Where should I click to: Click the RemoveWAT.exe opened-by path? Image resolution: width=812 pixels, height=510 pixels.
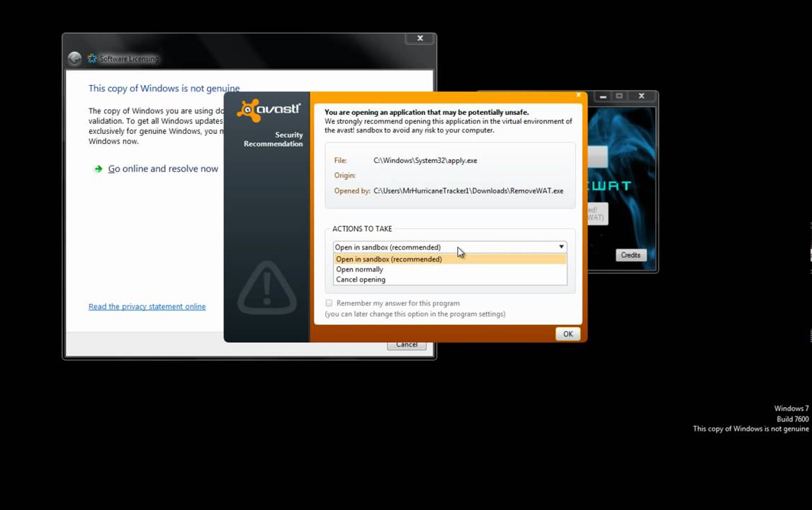468,191
